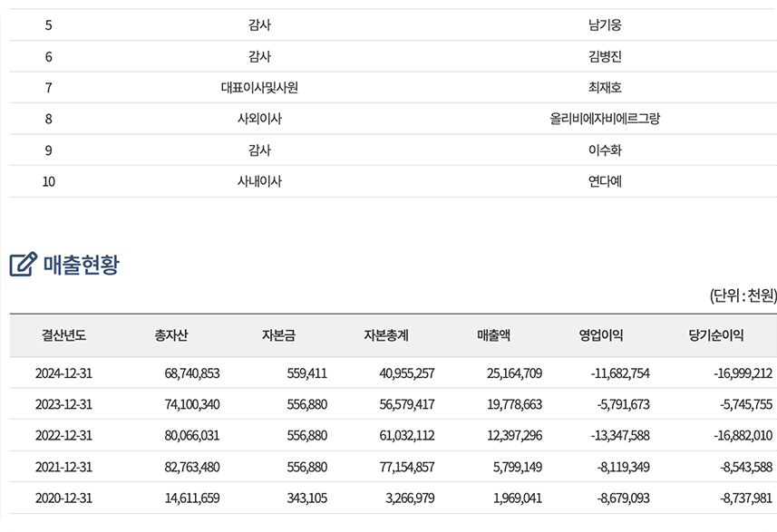This screenshot has width=777, height=532.
Task: Click sales figure 5,799,149
Action: [518, 467]
